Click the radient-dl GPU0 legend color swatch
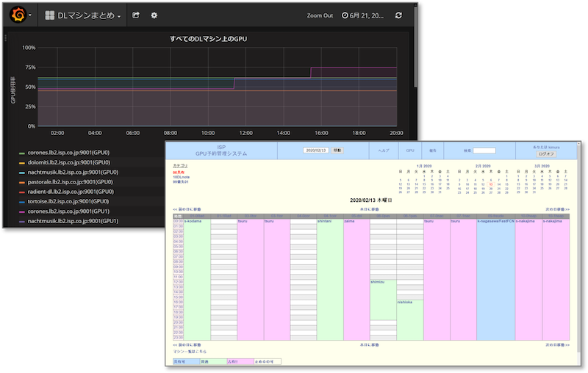The width and height of the screenshot is (588, 373). 22,192
